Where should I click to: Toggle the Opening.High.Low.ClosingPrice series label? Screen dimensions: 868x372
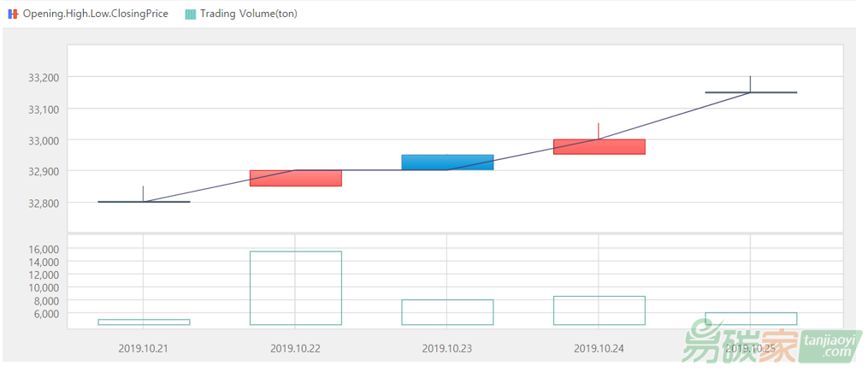[95, 14]
